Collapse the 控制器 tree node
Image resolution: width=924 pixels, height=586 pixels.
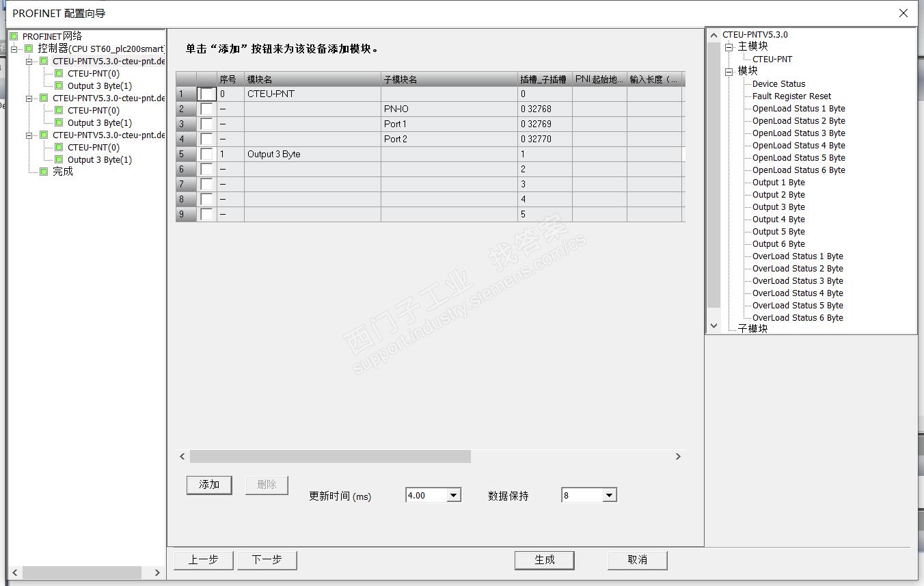14,49
